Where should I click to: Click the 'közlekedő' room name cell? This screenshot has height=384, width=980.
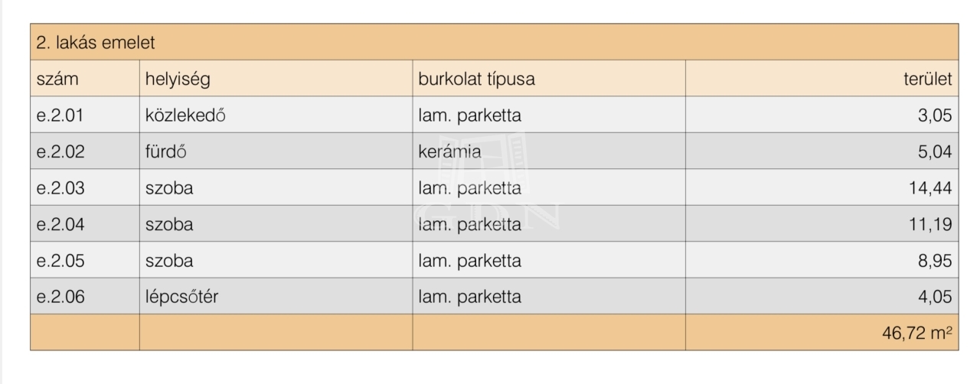[x=188, y=116]
